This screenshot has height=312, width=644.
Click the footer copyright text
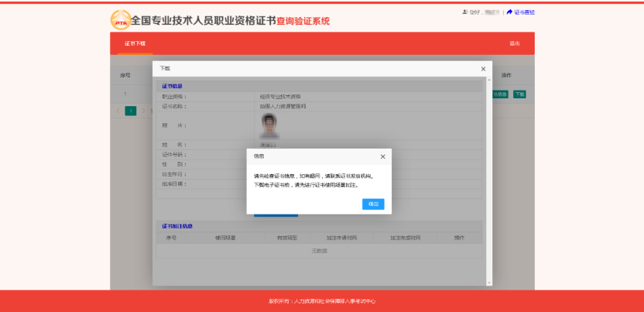[x=322, y=301]
